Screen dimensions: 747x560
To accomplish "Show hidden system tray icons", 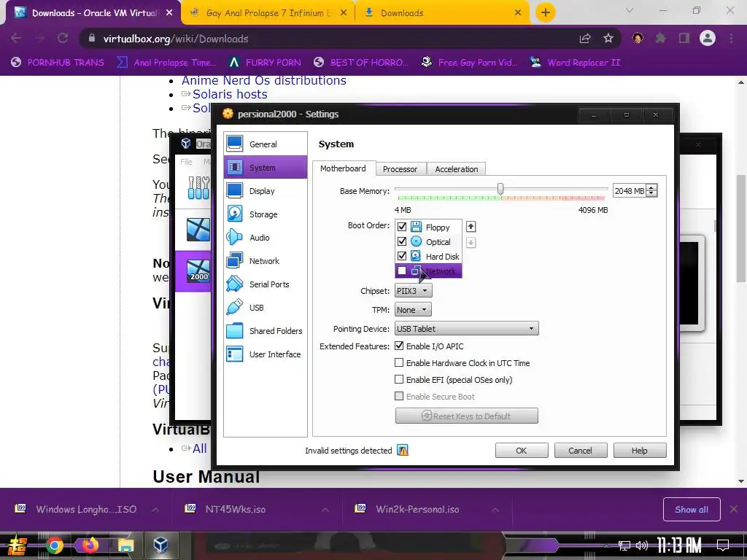I will (x=606, y=545).
